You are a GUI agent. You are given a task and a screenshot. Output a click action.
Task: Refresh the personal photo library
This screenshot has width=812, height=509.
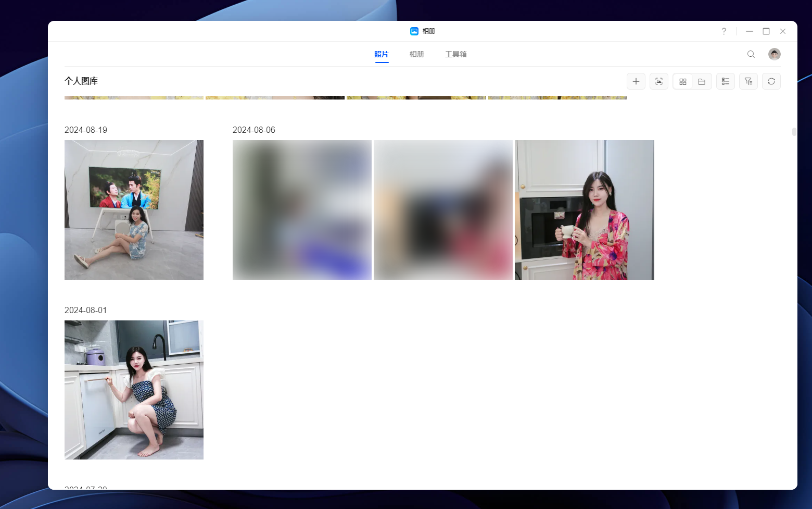(x=771, y=81)
